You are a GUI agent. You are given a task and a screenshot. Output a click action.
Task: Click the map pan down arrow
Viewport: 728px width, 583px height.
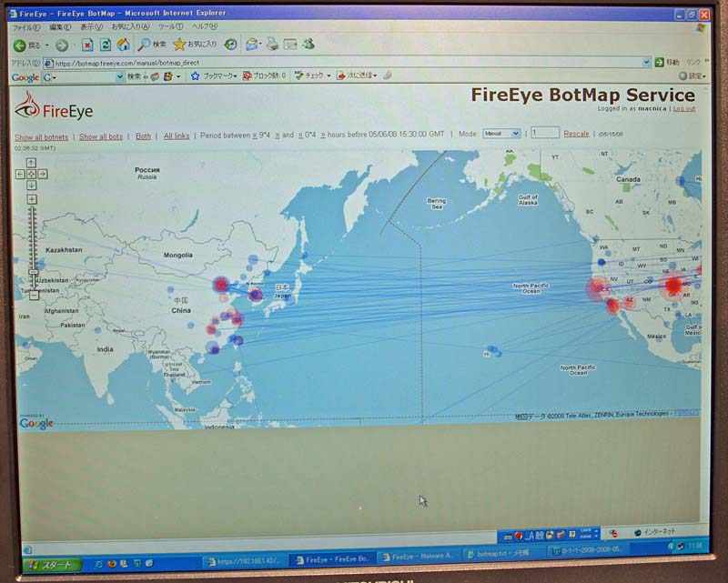(x=31, y=186)
